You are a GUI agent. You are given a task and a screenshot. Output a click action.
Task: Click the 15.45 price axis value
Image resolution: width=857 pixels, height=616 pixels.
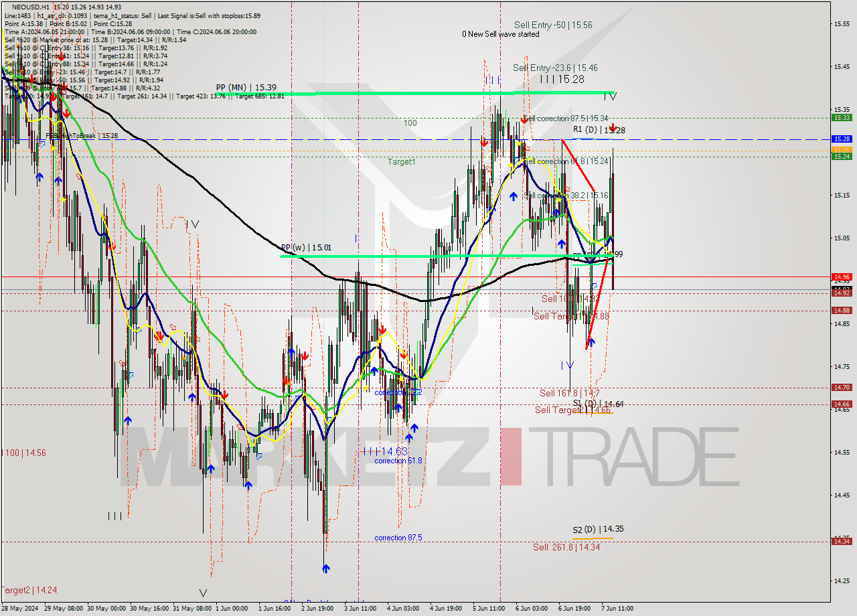842,66
